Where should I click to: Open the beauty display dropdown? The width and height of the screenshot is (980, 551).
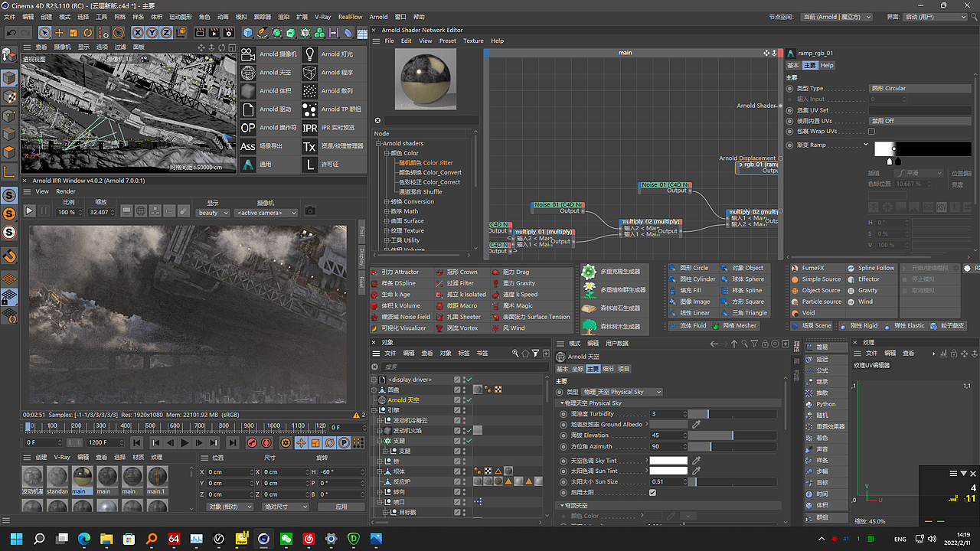click(213, 213)
